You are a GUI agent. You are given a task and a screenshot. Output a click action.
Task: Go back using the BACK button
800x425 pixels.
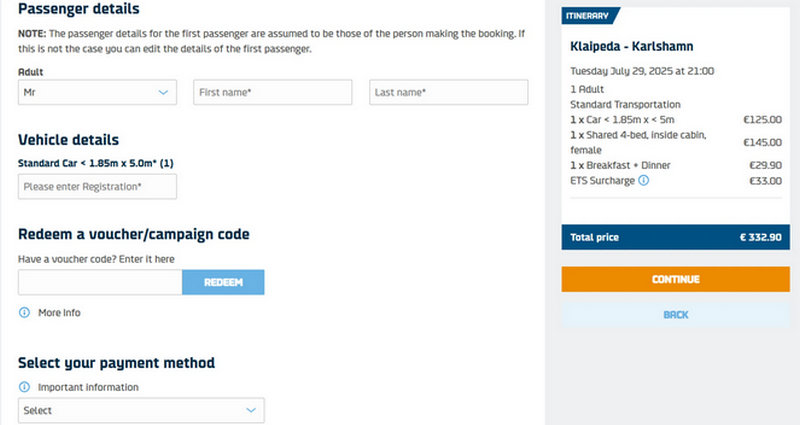(675, 315)
